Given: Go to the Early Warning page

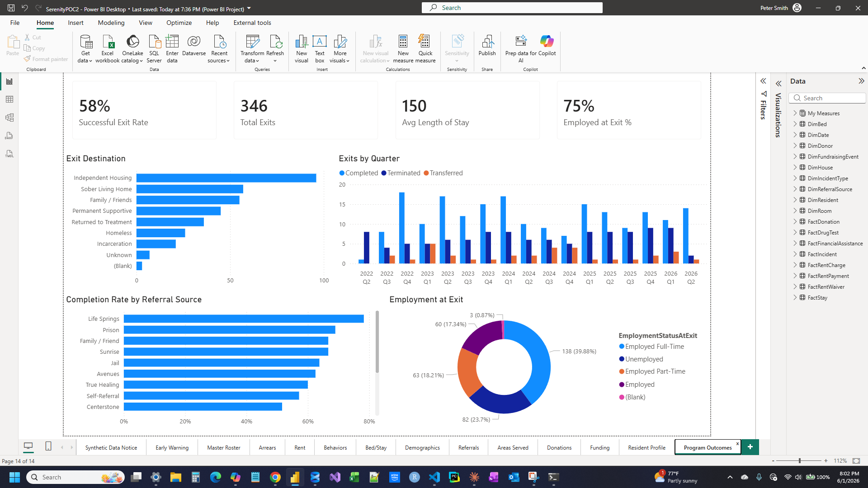Looking at the screenshot, I should (172, 448).
